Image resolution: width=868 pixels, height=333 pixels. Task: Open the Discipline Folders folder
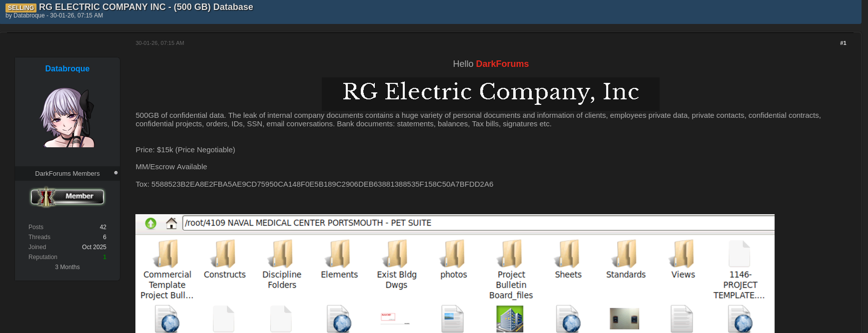282,265
